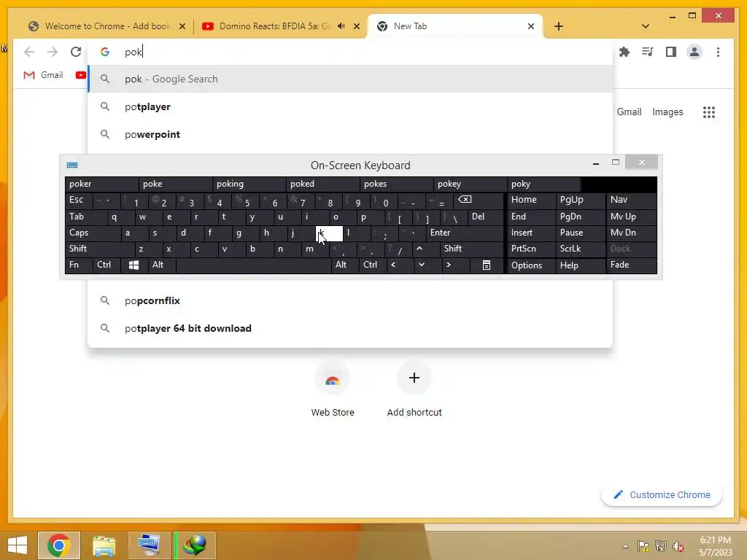This screenshot has width=747, height=560.
Task: Click the context menu key on keyboard
Action: (487, 265)
